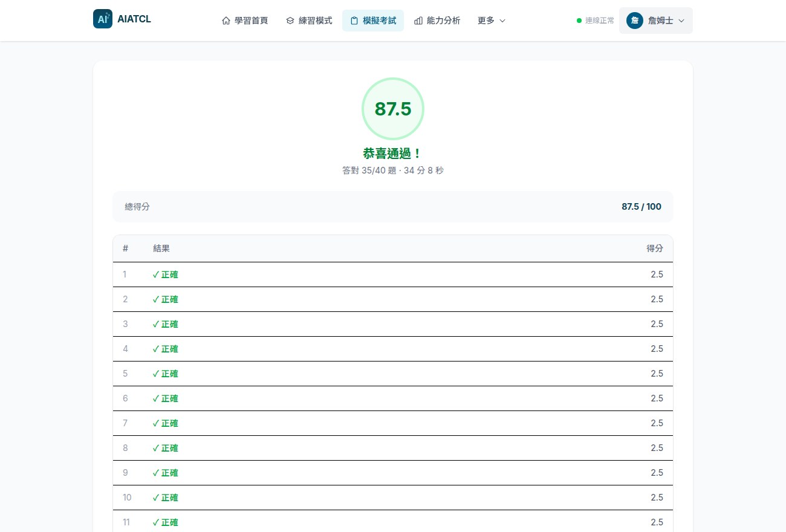786x532 pixels.
Task: Click the chevron beside 詹姆士
Action: pos(681,21)
